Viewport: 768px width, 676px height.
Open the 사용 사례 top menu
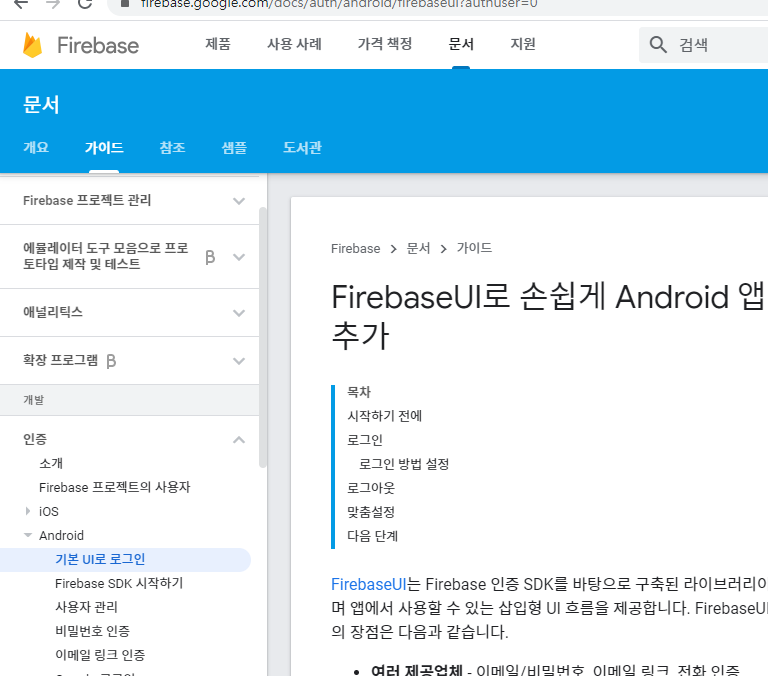click(294, 44)
